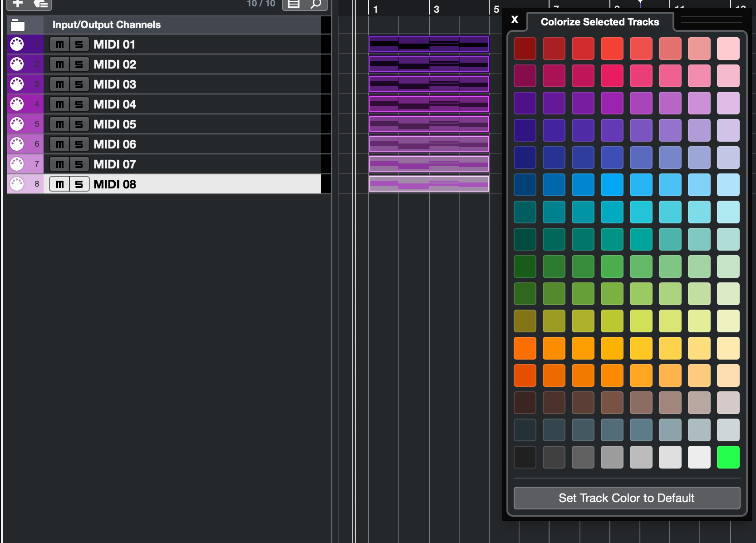
Task: Click the Add Track plus icon
Action: pos(18,4)
